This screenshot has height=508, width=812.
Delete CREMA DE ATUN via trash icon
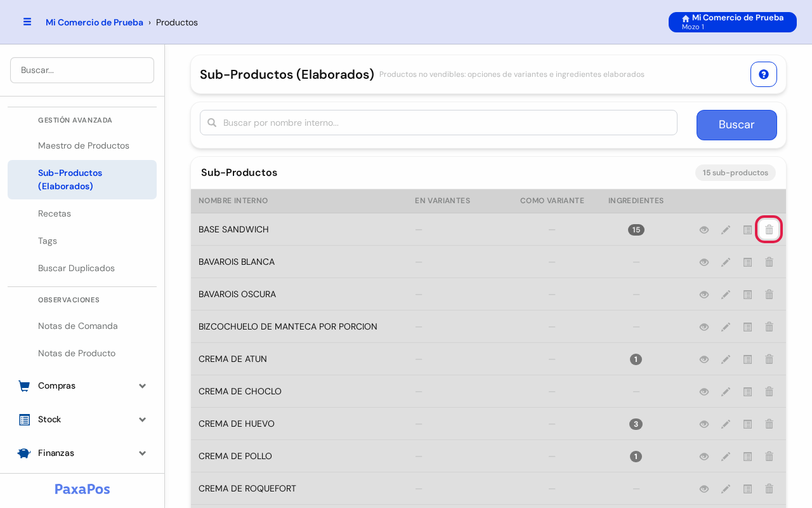[769, 359]
